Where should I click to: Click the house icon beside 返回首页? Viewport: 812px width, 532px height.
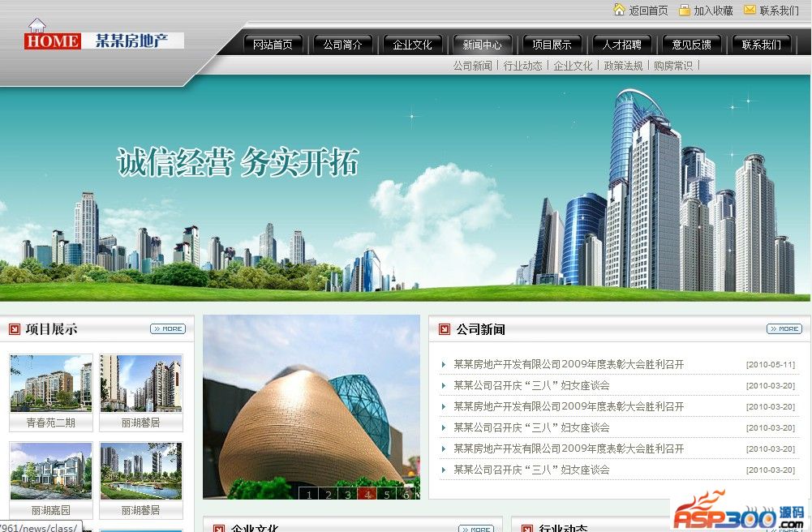619,9
